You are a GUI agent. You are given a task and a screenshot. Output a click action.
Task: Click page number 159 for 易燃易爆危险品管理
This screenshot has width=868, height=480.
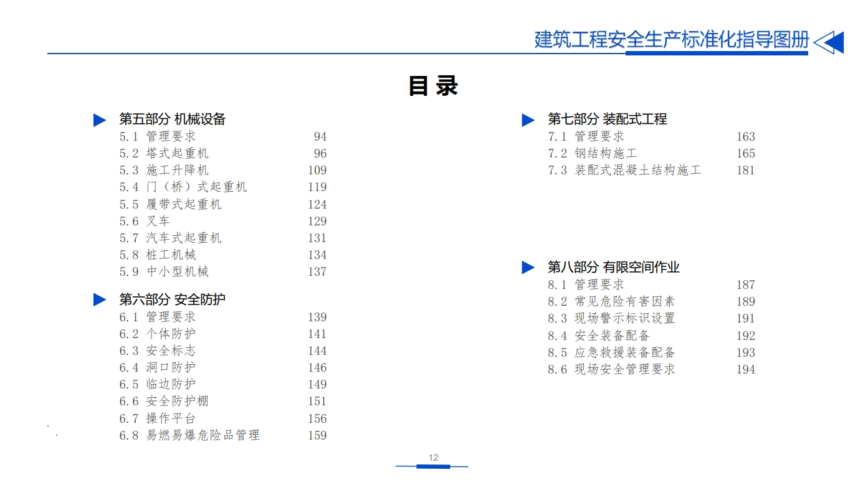point(317,436)
